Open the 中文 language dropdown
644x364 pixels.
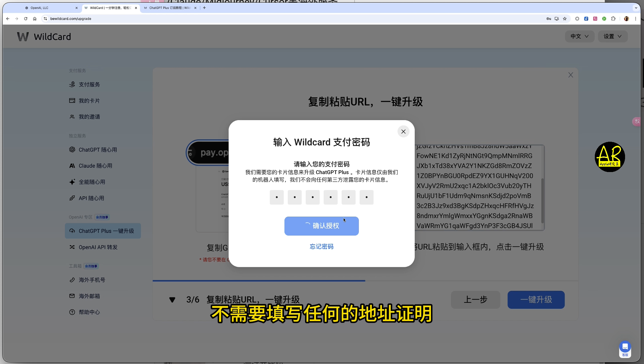(580, 36)
